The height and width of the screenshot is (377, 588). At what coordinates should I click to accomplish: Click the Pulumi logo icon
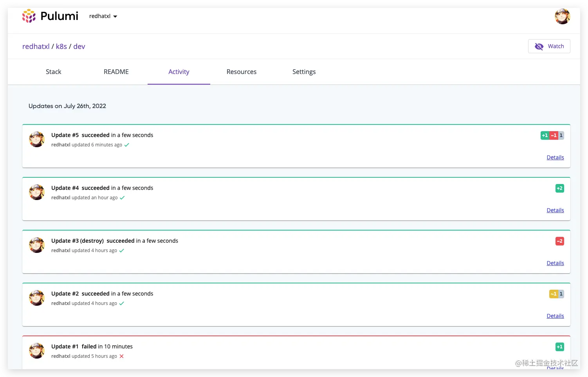click(x=29, y=16)
